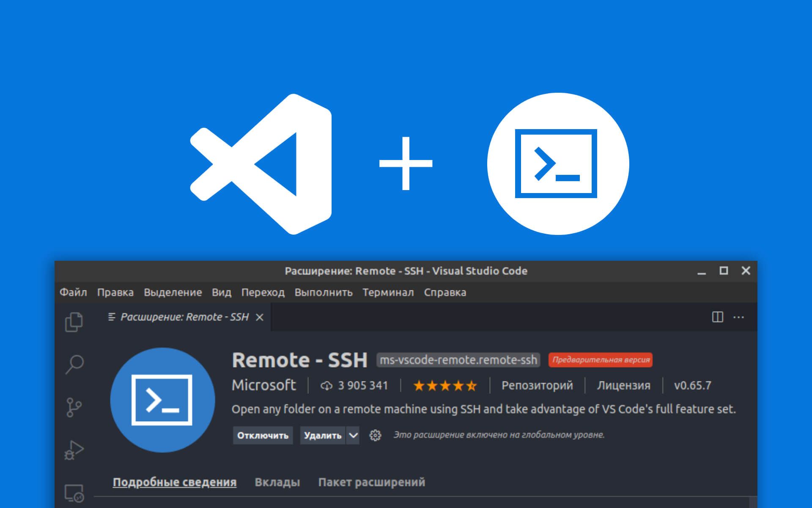Close the Visual Studio Code window
Screen dimensions: 812x508
tap(746, 271)
